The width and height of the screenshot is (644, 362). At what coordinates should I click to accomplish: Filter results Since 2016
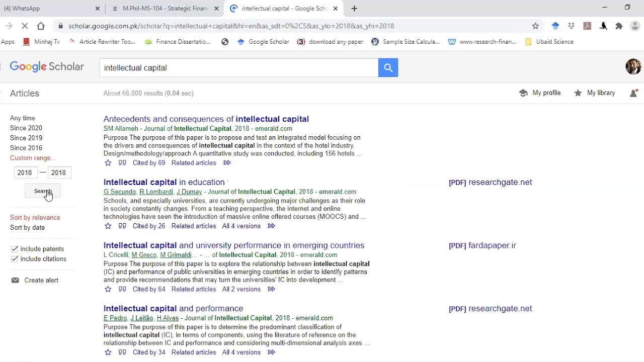(26, 148)
